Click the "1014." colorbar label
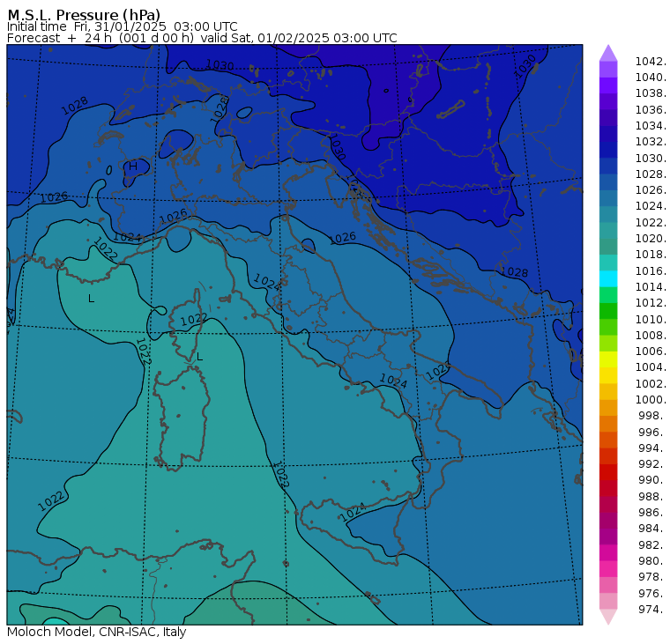670x644 pixels. pos(651,286)
